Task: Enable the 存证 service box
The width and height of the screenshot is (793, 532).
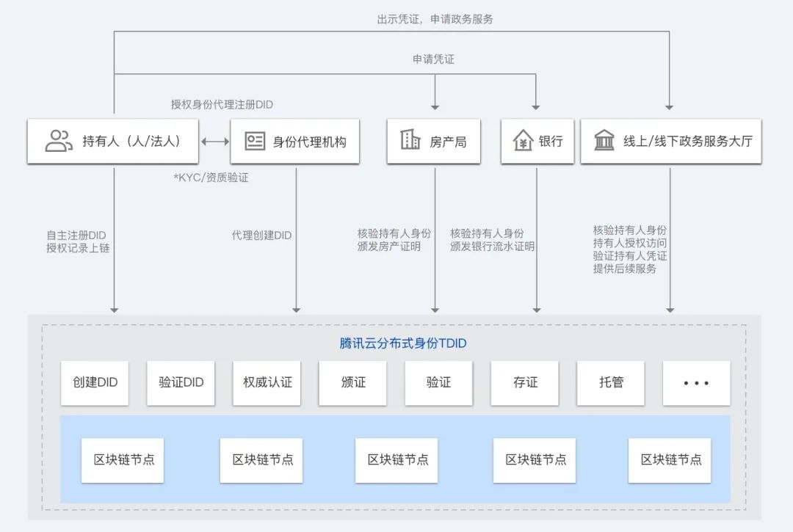Action: (x=524, y=383)
